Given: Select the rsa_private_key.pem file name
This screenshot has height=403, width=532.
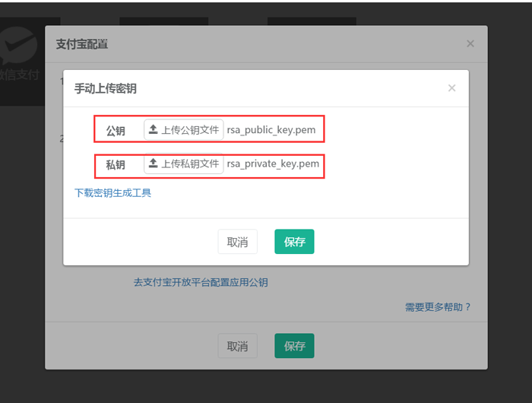Looking at the screenshot, I should click(273, 164).
